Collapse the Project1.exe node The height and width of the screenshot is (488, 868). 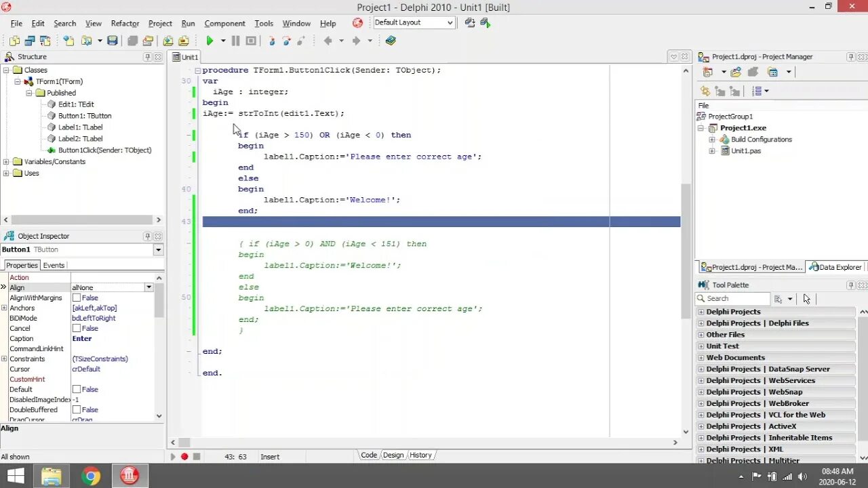[x=701, y=128]
